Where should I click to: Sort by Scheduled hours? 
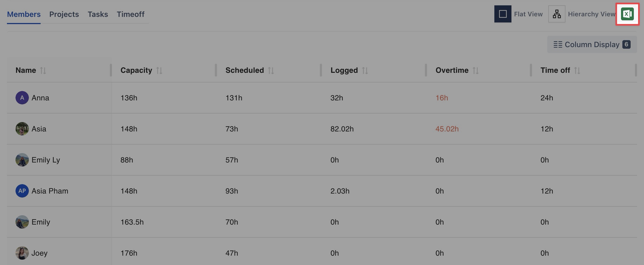click(271, 70)
